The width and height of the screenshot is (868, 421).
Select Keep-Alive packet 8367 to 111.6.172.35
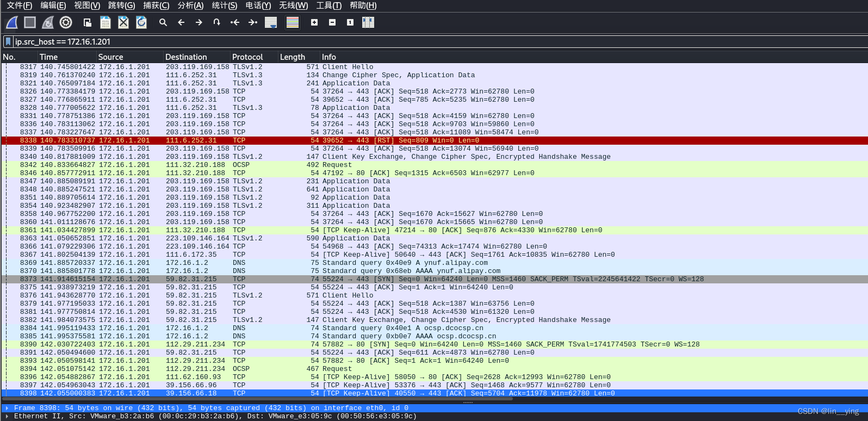(434, 255)
